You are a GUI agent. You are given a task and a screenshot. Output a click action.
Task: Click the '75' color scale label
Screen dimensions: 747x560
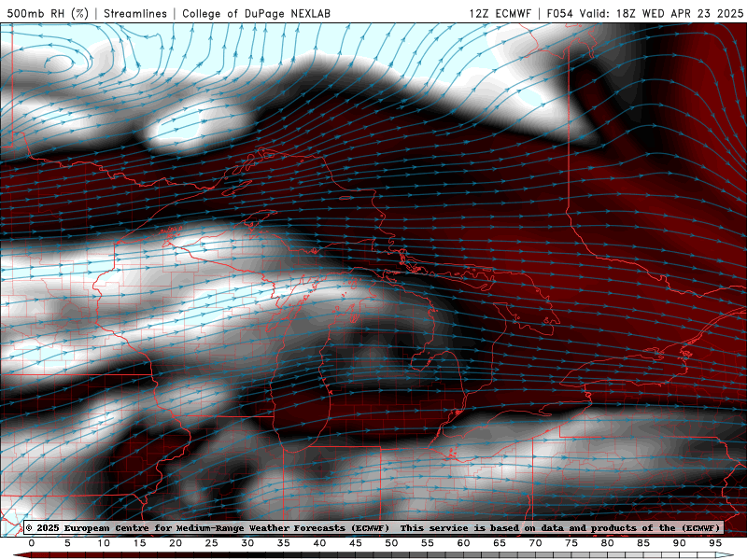click(571, 543)
